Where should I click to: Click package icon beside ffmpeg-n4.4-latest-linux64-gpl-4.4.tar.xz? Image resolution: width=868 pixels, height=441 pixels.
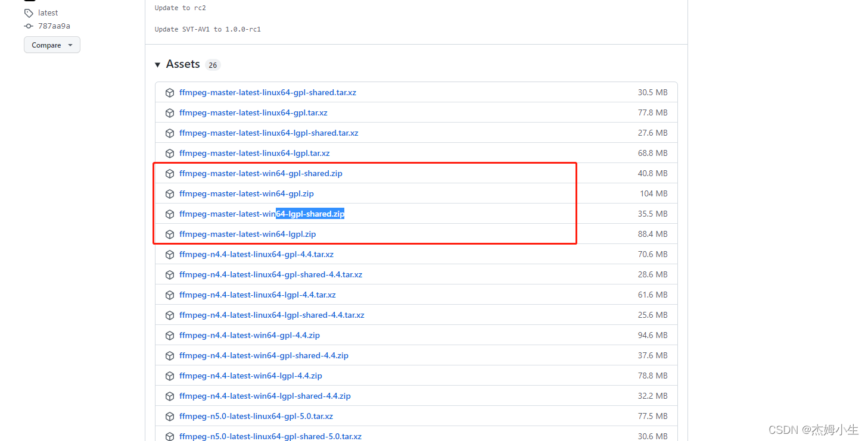[x=170, y=255]
